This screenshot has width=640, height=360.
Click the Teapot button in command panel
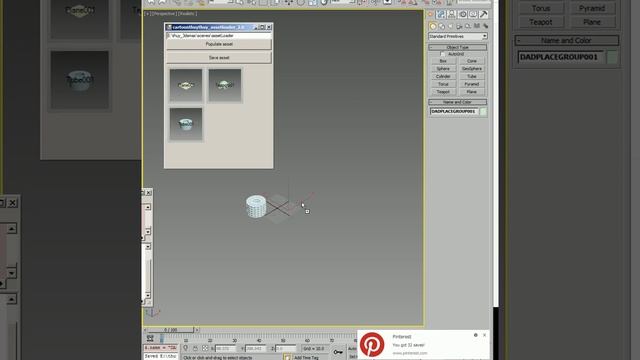coord(443,92)
